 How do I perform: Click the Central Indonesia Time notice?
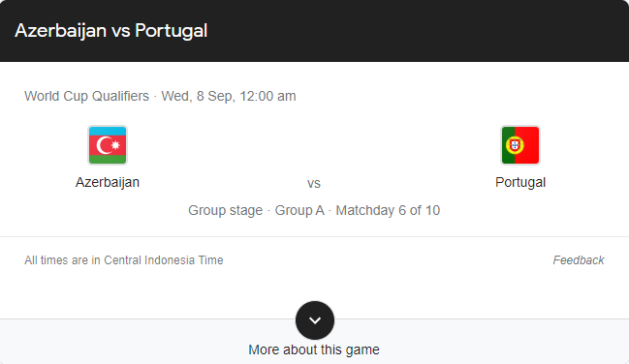tap(123, 260)
